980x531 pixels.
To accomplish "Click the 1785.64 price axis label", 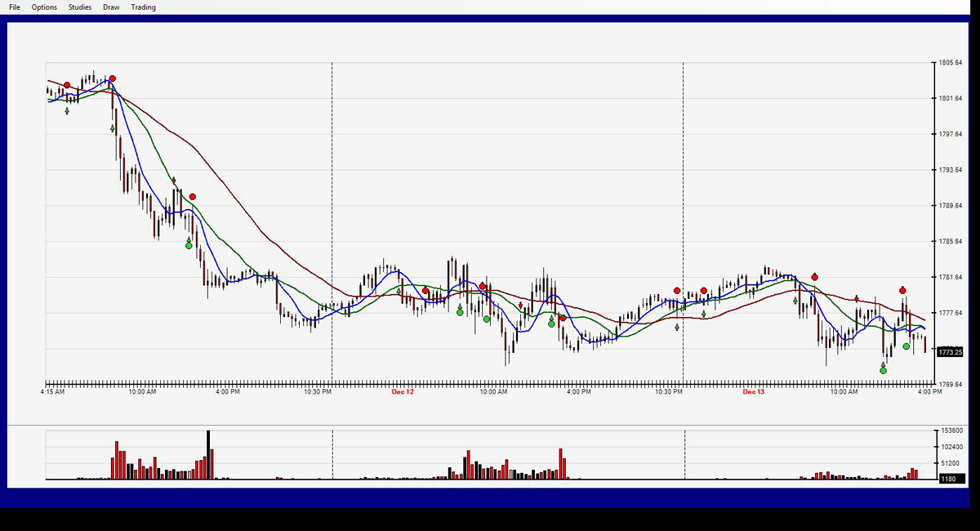I will (951, 242).
